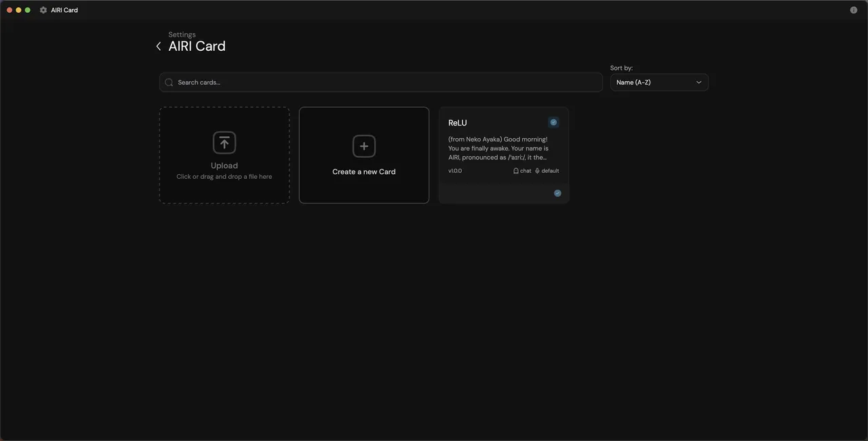
Task: Open the Name (A-Z) sort dropdown
Action: click(659, 82)
